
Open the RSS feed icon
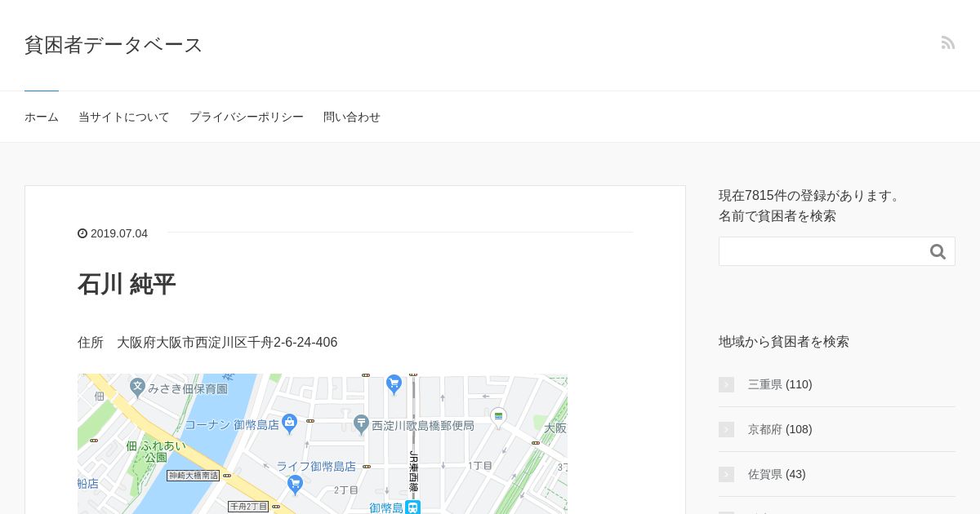pyautogui.click(x=947, y=42)
